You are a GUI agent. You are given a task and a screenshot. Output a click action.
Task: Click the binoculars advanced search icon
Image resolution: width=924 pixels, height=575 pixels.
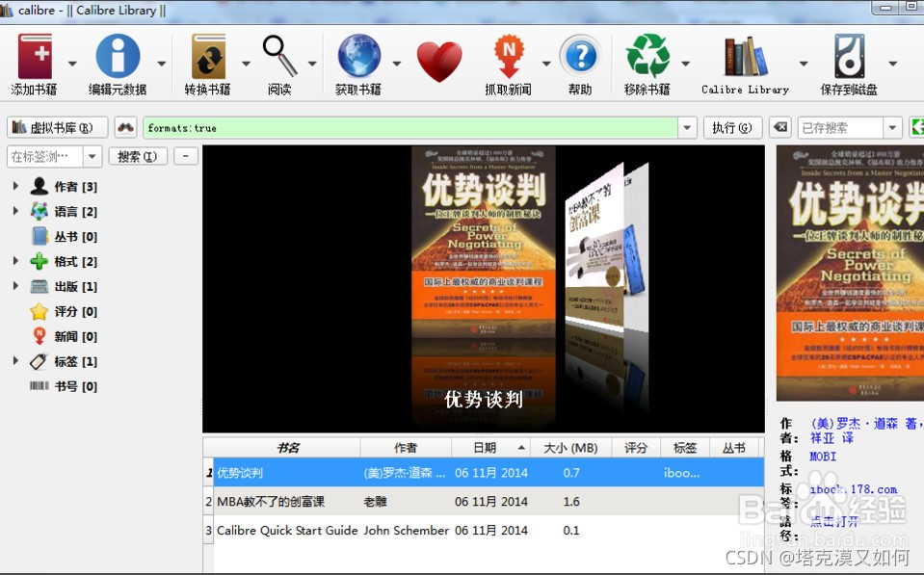(125, 127)
